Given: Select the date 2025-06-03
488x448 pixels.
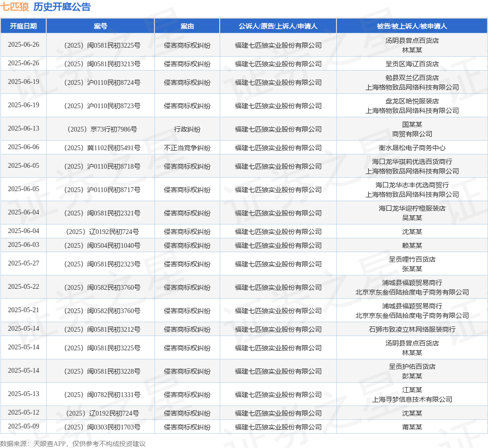Looking at the screenshot, I should tap(24, 244).
